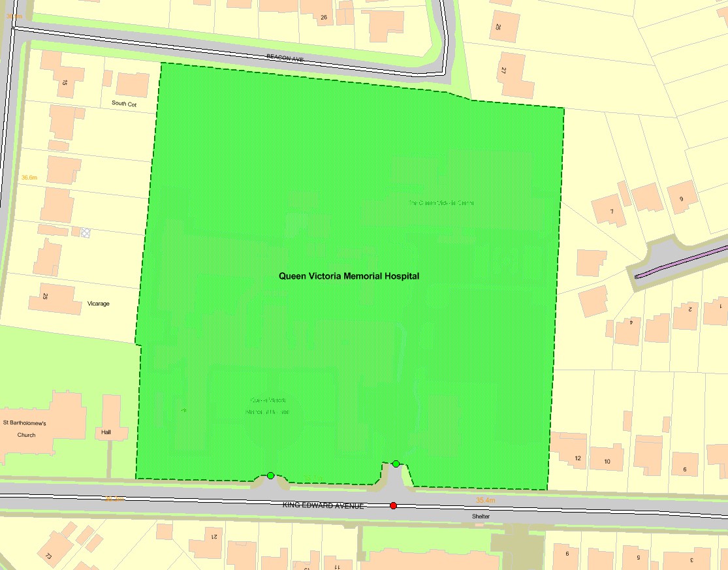Select the red marker on King Edward Avenue
The image size is (728, 570).
pos(394,505)
